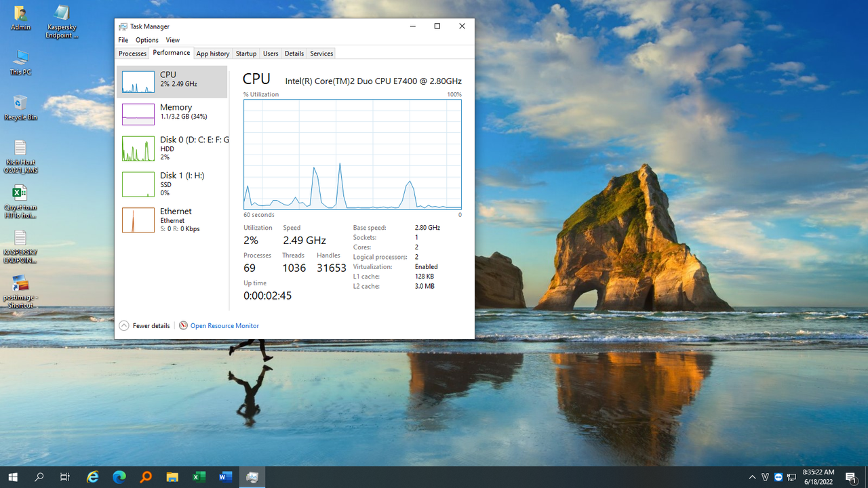
Task: Switch to the App history tab
Action: coord(213,54)
